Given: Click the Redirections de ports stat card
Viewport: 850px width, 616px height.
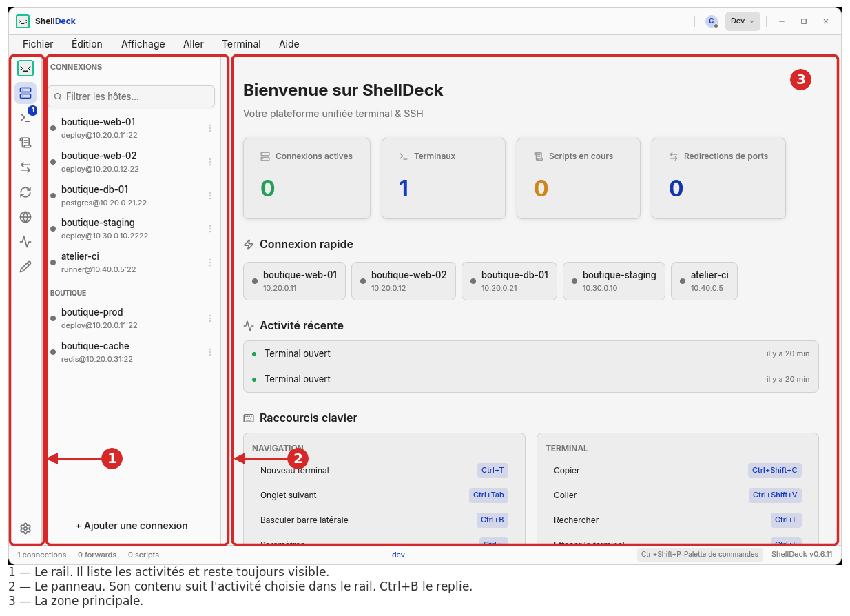Looking at the screenshot, I should tap(718, 178).
